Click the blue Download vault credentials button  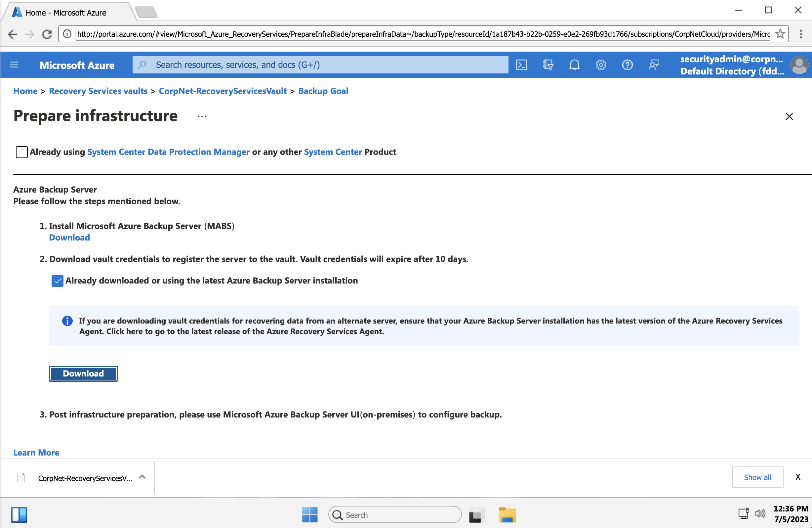pyautogui.click(x=83, y=374)
